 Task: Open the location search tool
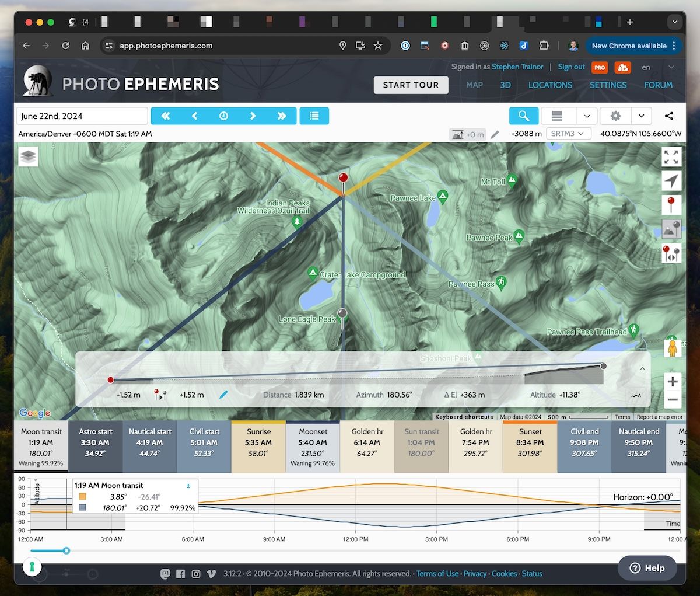click(x=523, y=116)
